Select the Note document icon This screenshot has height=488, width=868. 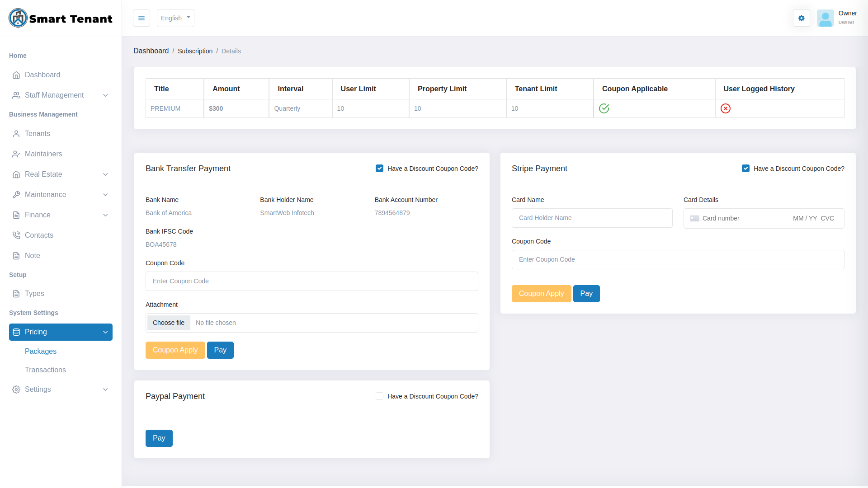pyautogui.click(x=16, y=255)
